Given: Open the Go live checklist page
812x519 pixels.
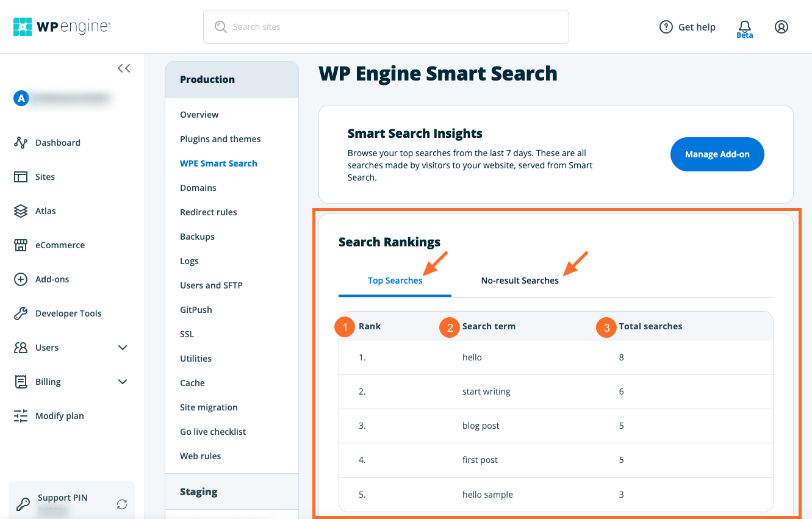Looking at the screenshot, I should pyautogui.click(x=213, y=431).
